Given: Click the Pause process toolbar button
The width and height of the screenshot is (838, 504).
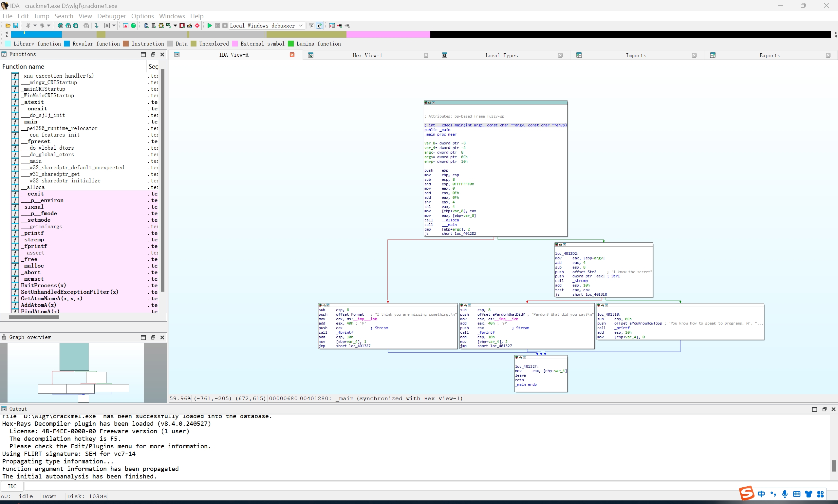Looking at the screenshot, I should [217, 26].
